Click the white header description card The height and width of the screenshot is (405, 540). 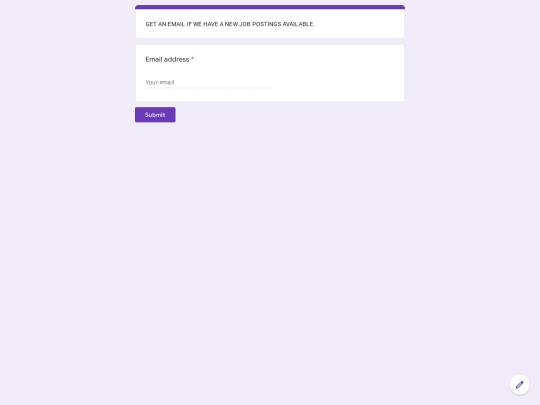(x=270, y=23)
